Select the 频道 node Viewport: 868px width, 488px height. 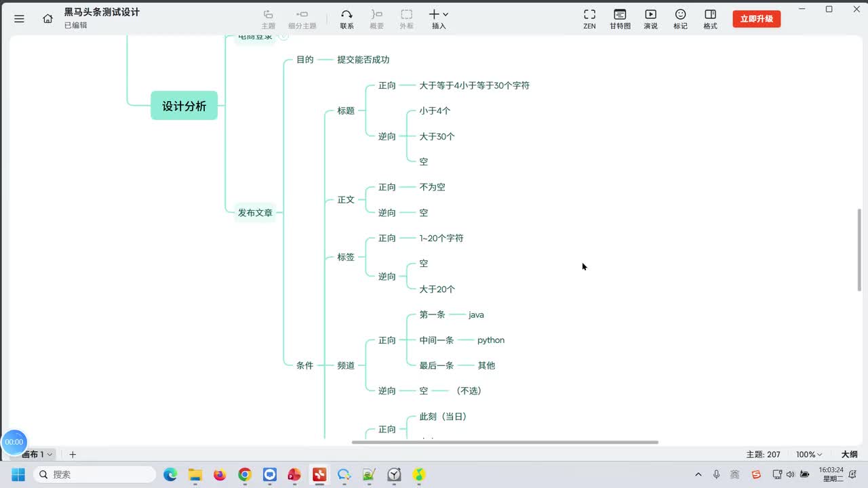(x=346, y=365)
